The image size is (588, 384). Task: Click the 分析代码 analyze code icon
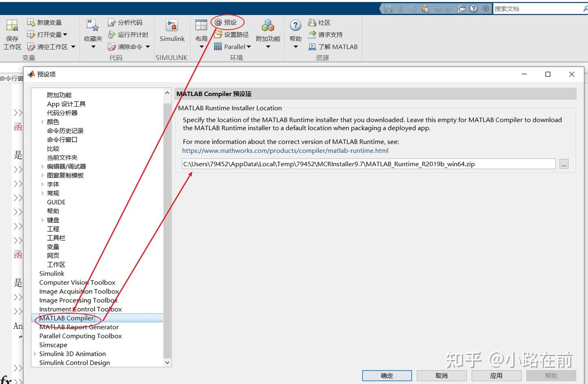click(x=112, y=22)
